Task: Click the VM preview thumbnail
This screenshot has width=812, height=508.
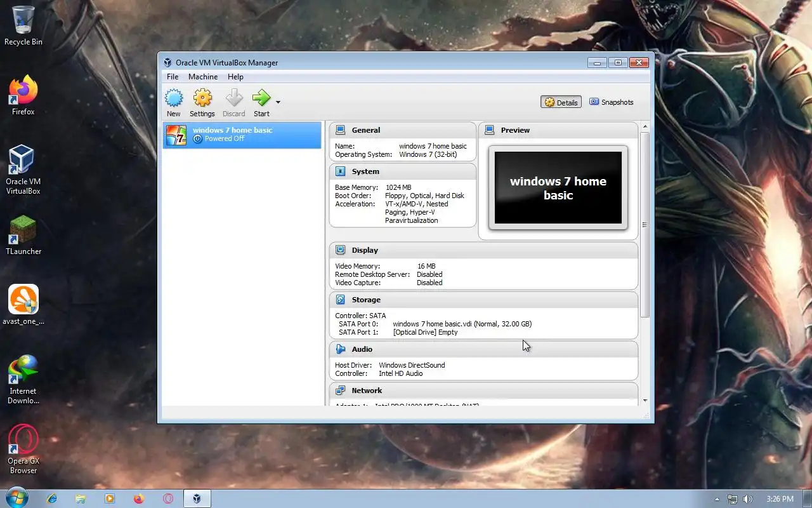Action: coord(558,188)
